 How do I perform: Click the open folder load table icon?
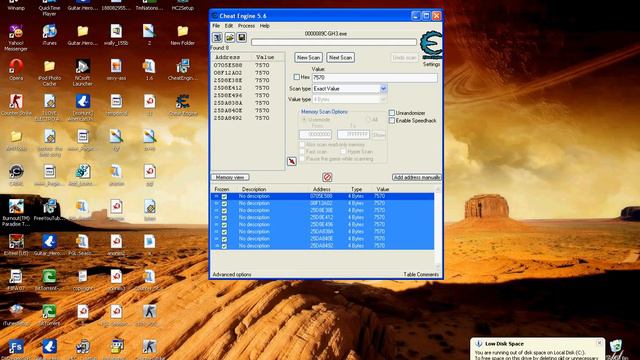click(x=229, y=38)
